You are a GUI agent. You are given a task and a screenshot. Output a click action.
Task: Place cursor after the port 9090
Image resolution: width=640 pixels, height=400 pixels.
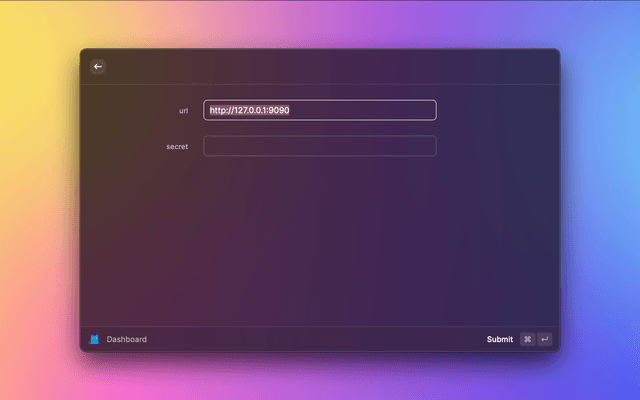tap(290, 110)
